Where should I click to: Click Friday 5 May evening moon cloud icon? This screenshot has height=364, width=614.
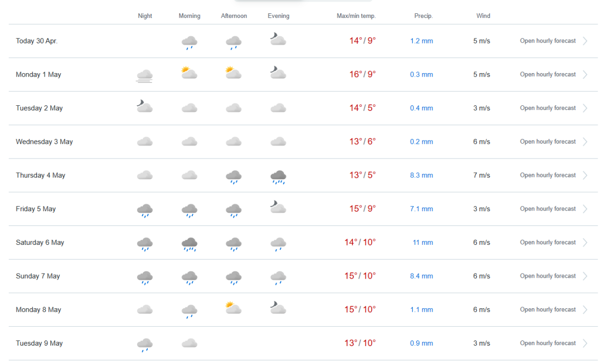coord(278,207)
